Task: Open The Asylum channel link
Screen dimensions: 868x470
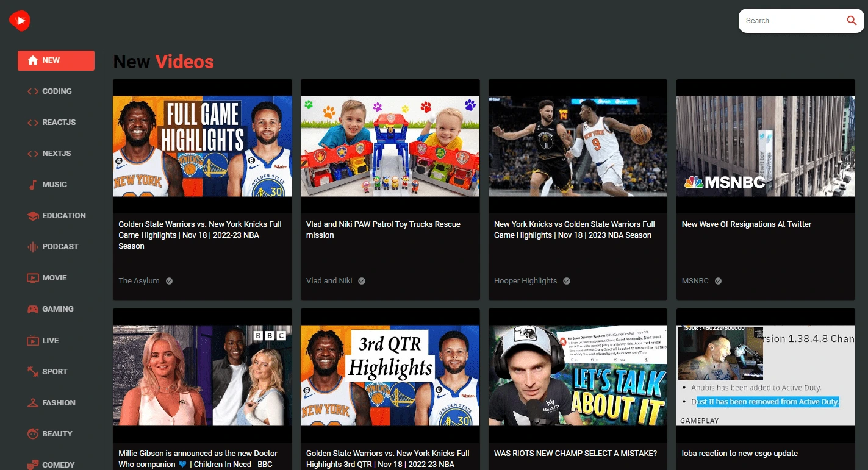Action: 139,281
